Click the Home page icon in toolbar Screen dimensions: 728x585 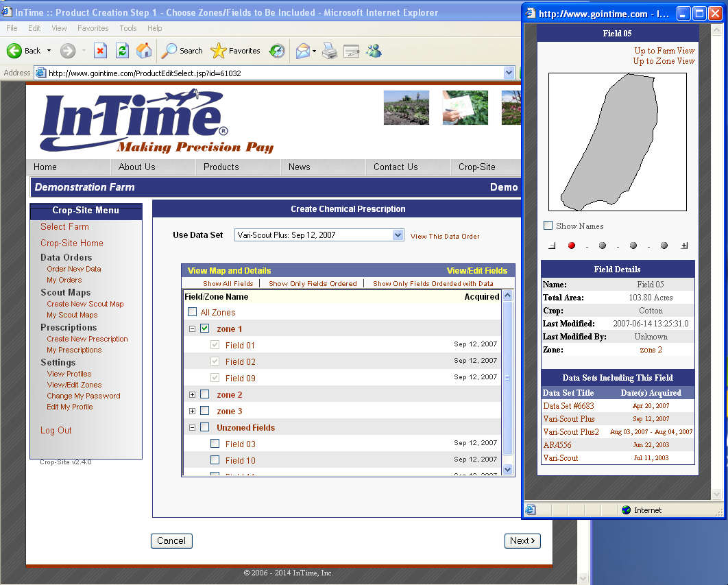pyautogui.click(x=144, y=51)
